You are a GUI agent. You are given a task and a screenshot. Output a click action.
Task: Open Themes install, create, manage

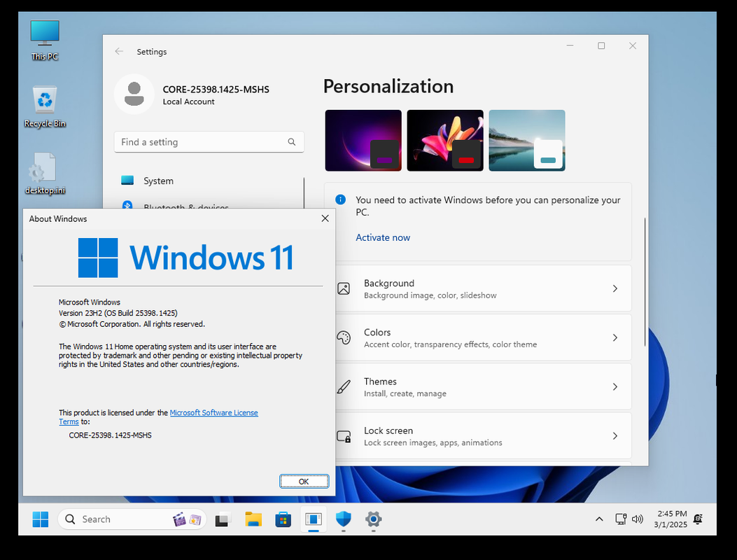[x=483, y=386]
